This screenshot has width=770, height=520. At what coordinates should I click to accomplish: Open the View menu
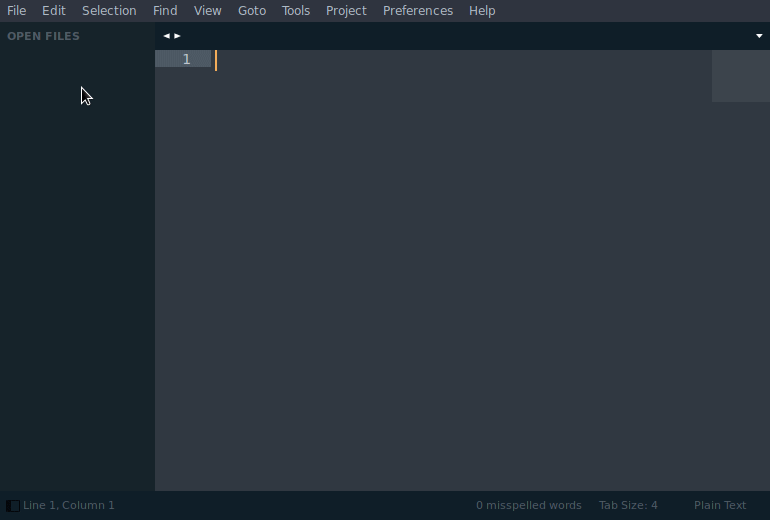click(x=208, y=11)
